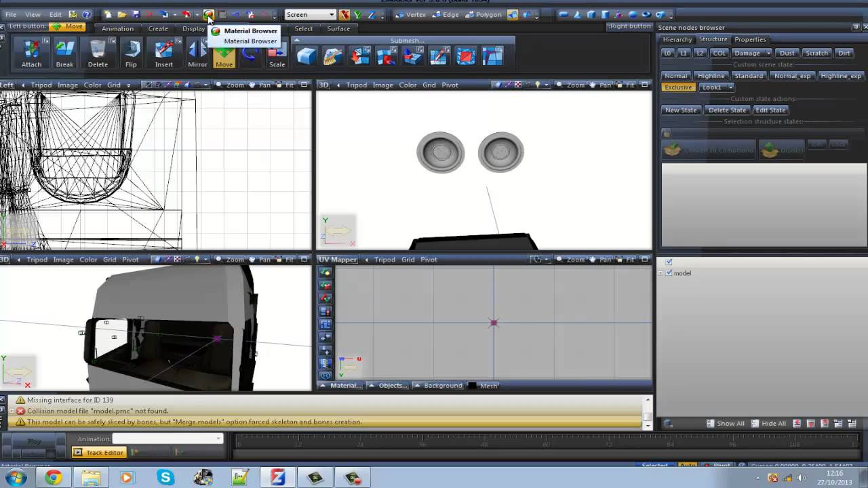The image size is (868, 488).
Task: Select the Insert tool
Action: (163, 53)
